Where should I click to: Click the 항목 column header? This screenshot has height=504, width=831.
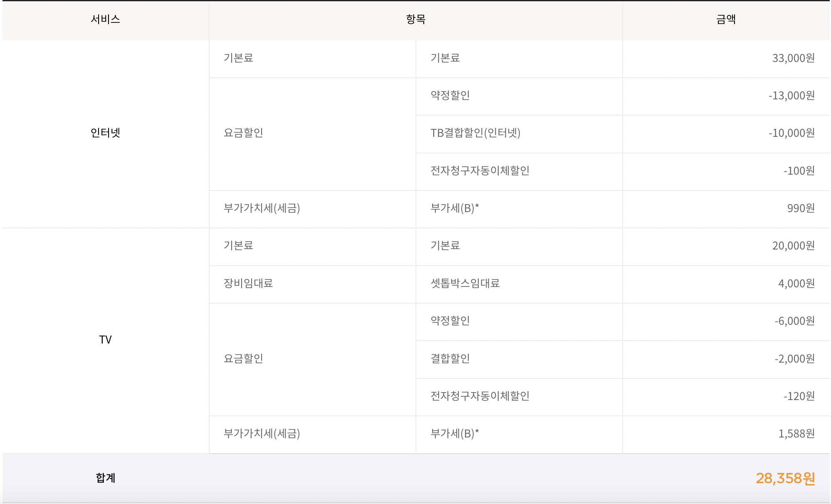(415, 19)
